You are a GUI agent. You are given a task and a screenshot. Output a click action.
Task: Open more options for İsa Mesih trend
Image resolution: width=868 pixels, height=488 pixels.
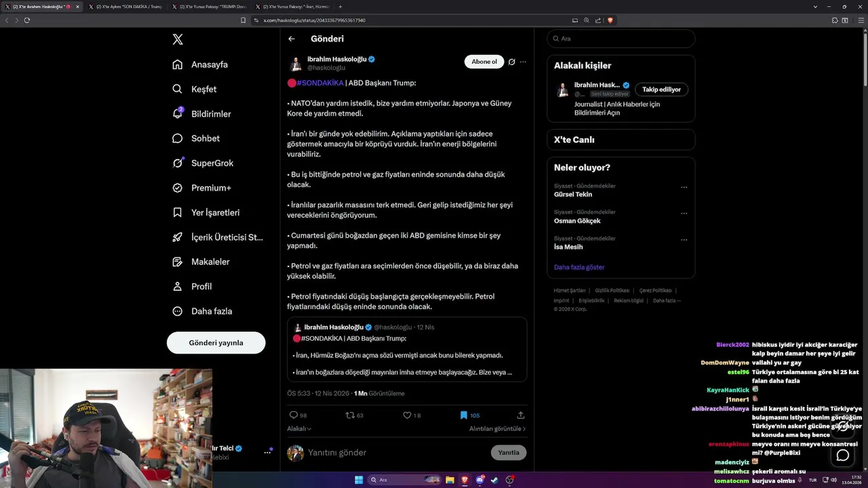[684, 240]
